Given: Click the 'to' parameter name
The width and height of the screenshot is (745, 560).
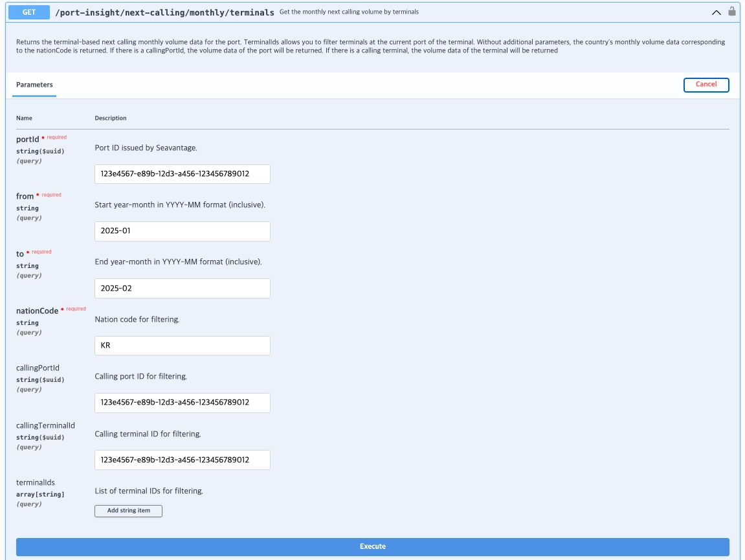Looking at the screenshot, I should pyautogui.click(x=20, y=254).
